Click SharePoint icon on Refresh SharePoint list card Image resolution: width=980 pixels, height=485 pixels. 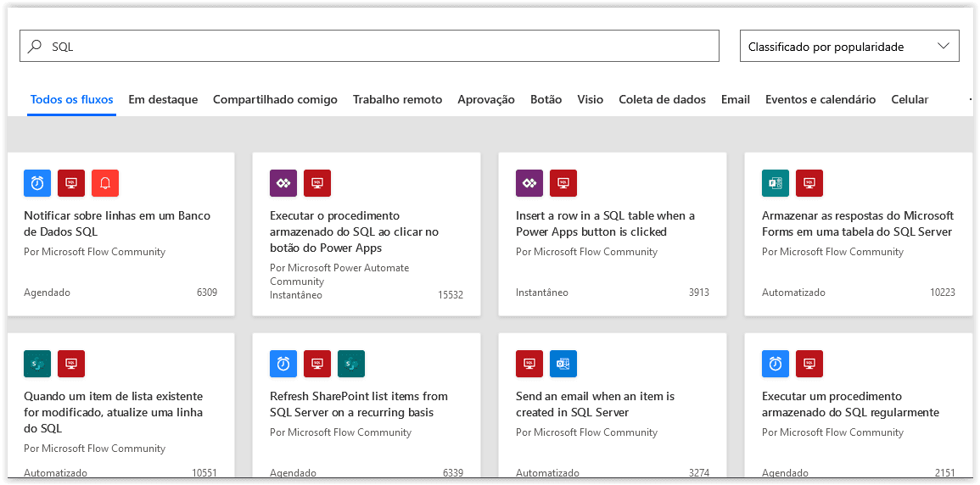[x=351, y=363]
